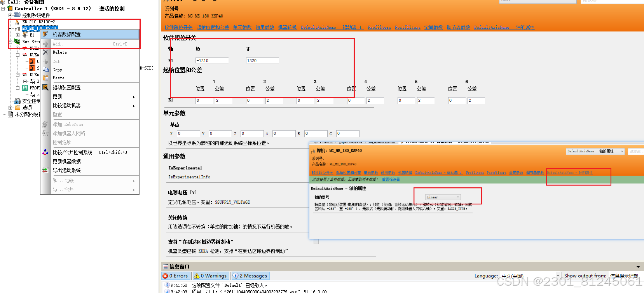Screen dimensions: 644x293
Task: Open the 调节器参数 link in top header
Action: tap(458, 27)
